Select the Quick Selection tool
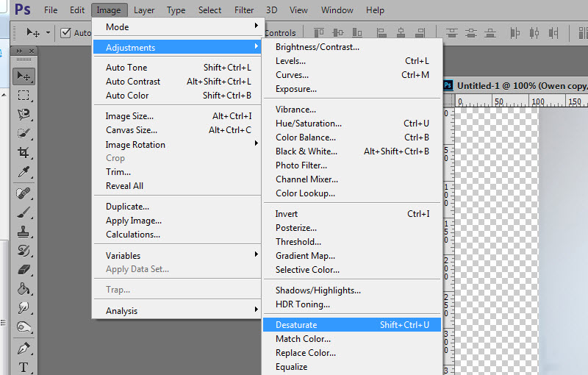Viewport: 588px width, 375px height. click(24, 134)
